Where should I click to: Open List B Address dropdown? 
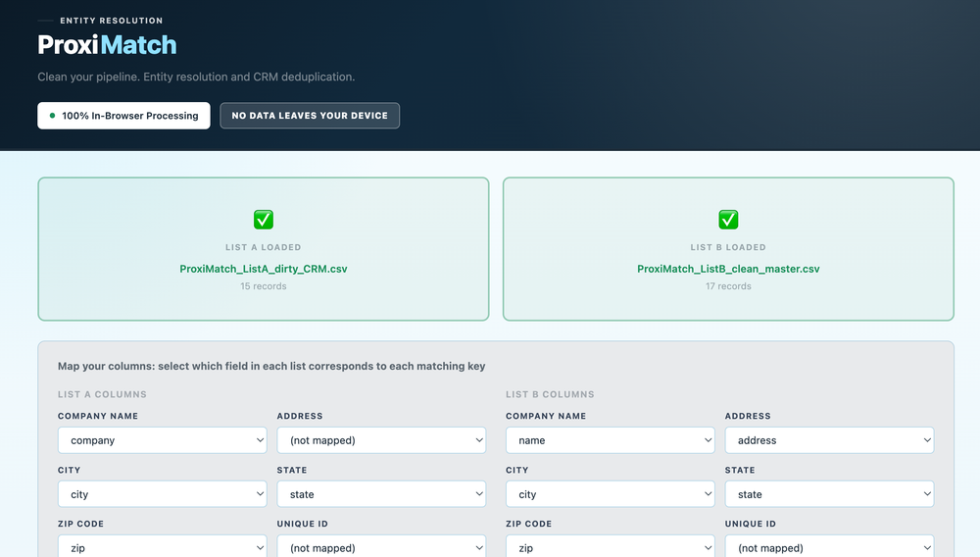(829, 440)
